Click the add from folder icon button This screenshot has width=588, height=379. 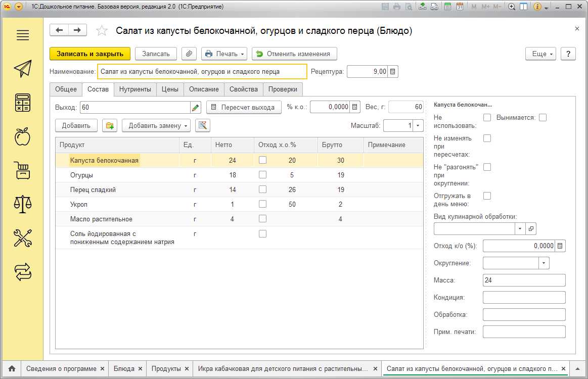pyautogui.click(x=110, y=126)
